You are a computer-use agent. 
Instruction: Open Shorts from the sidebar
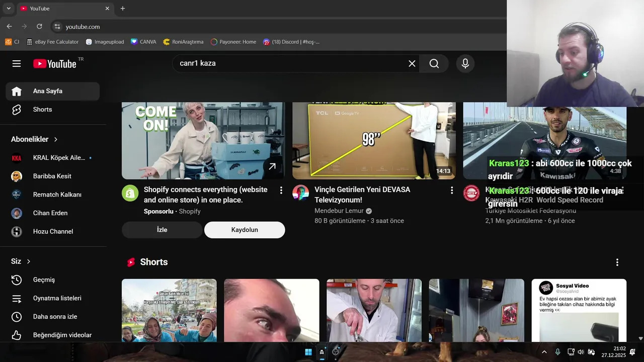[53, 110]
